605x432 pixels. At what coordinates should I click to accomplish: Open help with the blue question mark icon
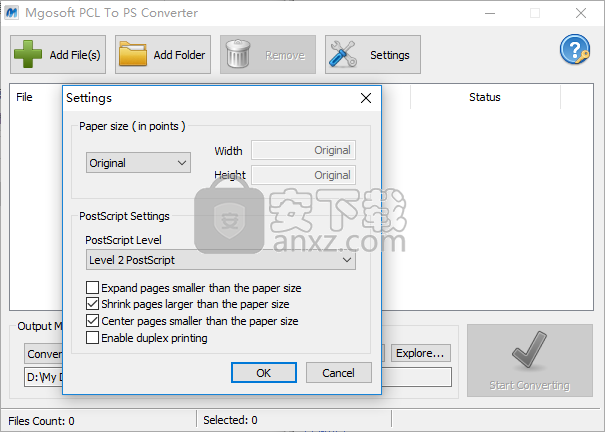coord(574,49)
